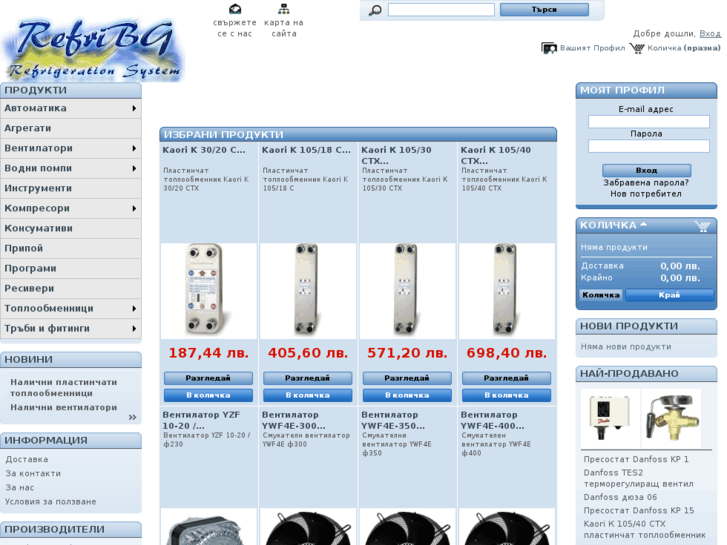Expand Автоматика submenu arrow
This screenshot has width=727, height=545.
pos(134,108)
